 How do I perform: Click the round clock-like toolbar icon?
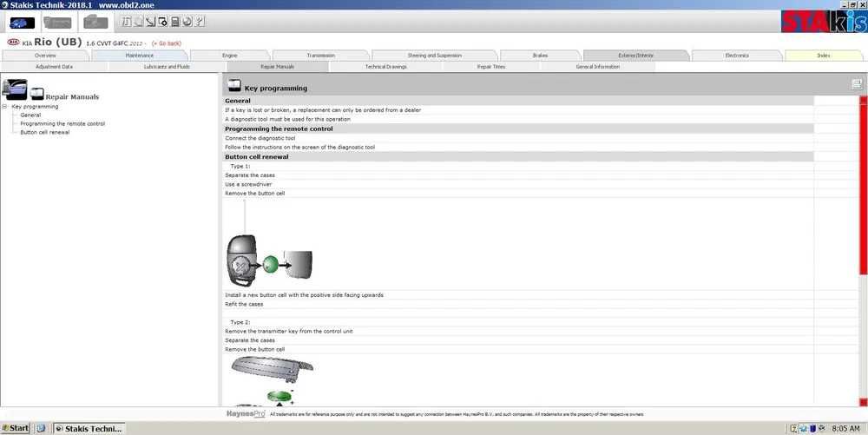pyautogui.click(x=187, y=22)
